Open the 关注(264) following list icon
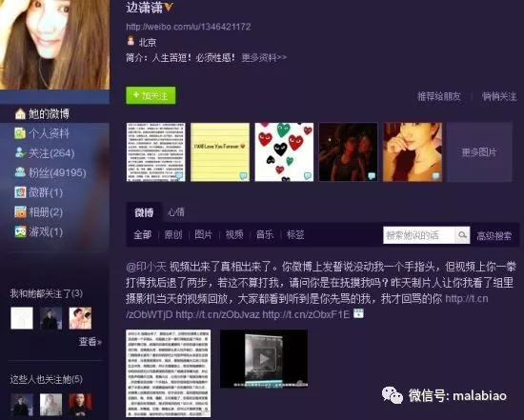524x420 pixels. (x=20, y=152)
